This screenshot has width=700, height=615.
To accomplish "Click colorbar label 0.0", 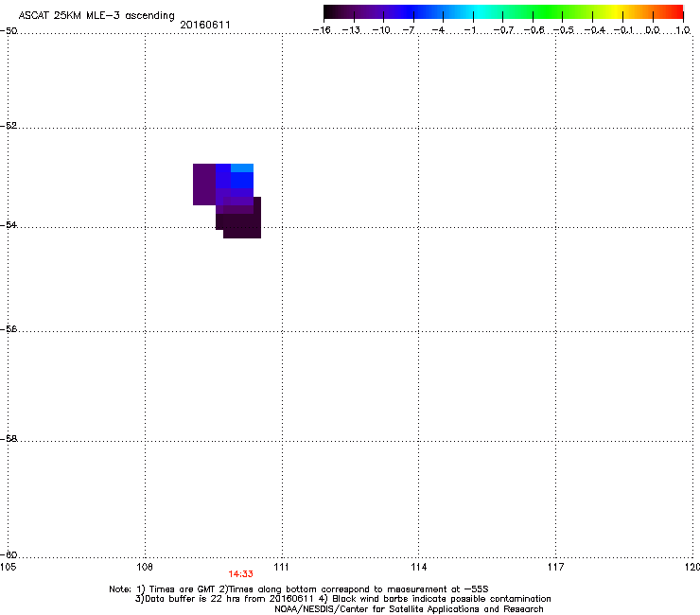I will pyautogui.click(x=653, y=30).
